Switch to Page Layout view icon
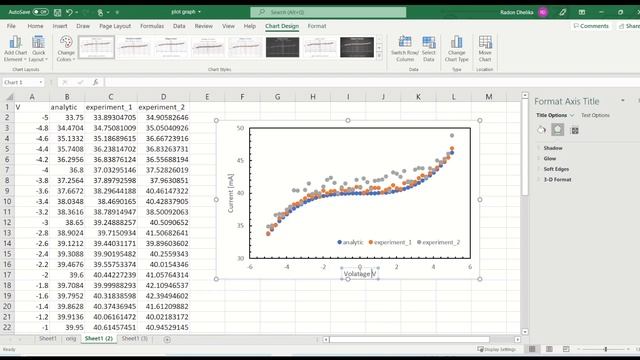Viewport: 640px width, 360px height. click(x=549, y=349)
